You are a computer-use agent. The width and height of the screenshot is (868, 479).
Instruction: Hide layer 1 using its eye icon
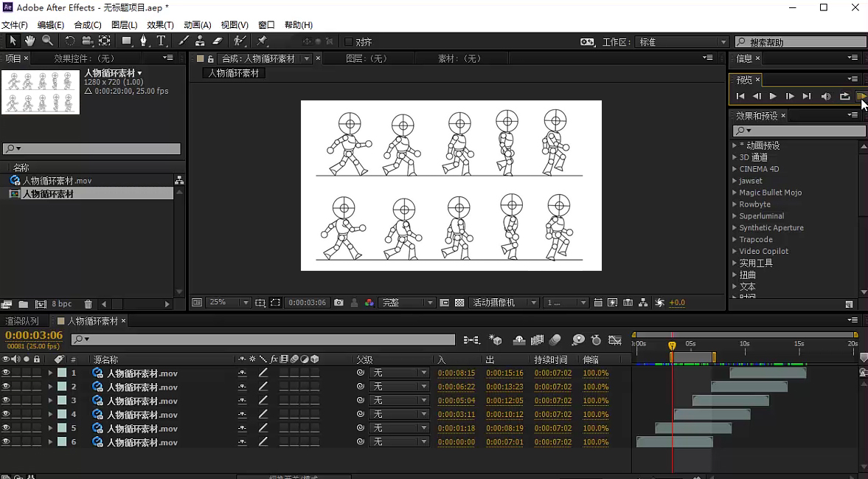pos(6,373)
